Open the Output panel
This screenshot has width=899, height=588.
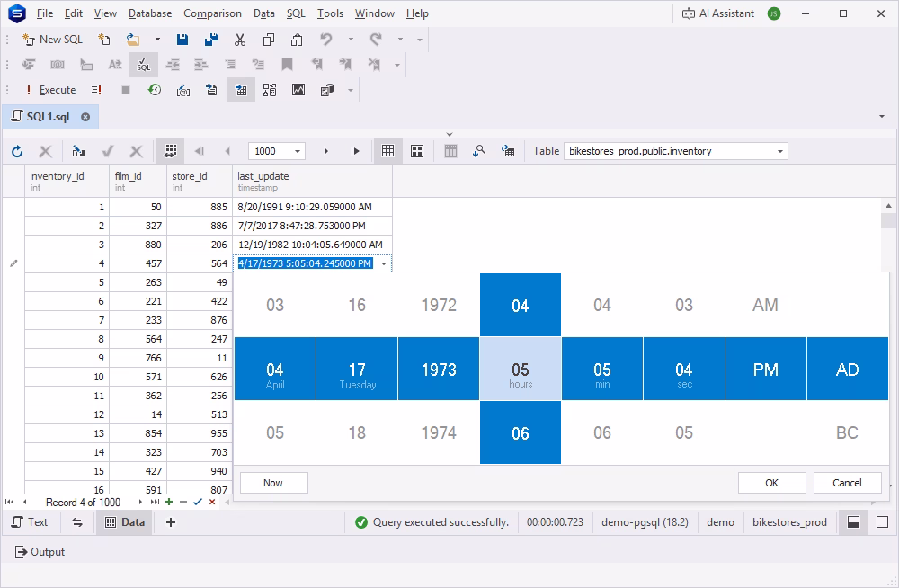click(40, 552)
